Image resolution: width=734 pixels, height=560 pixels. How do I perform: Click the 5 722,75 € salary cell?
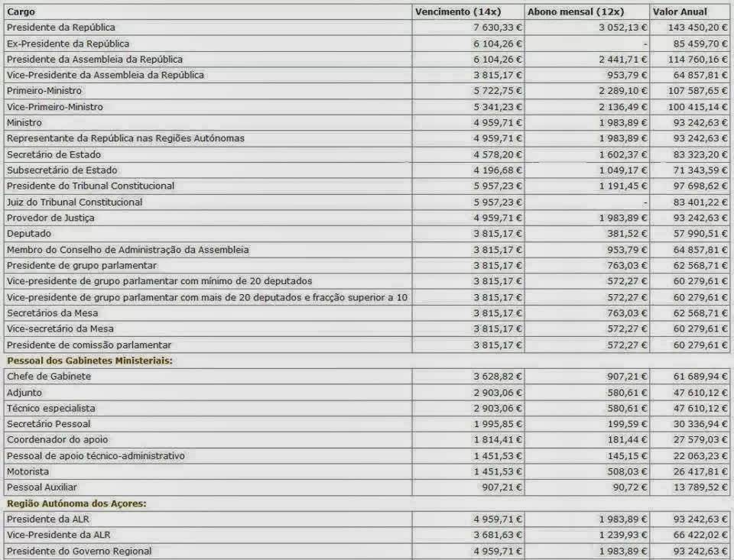coord(498,91)
